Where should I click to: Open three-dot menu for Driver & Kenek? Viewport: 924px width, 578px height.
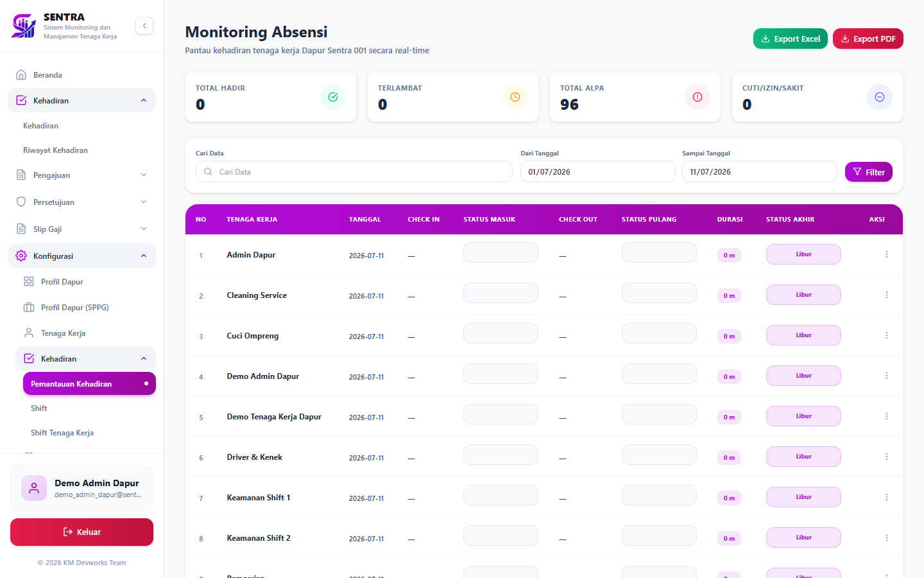(887, 457)
